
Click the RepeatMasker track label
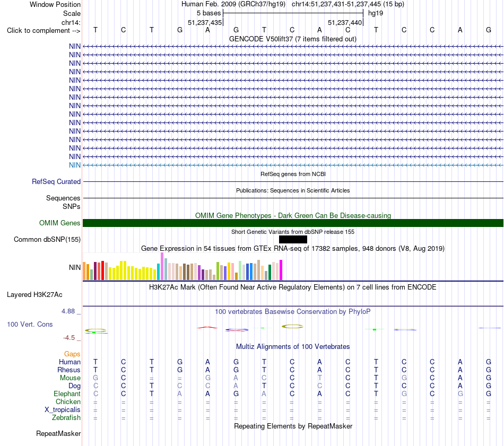[58, 433]
